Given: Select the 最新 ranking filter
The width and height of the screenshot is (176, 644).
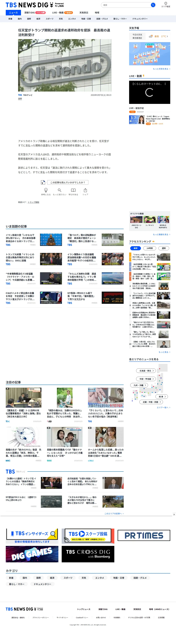Looking at the screenshot, I should 136,248.
